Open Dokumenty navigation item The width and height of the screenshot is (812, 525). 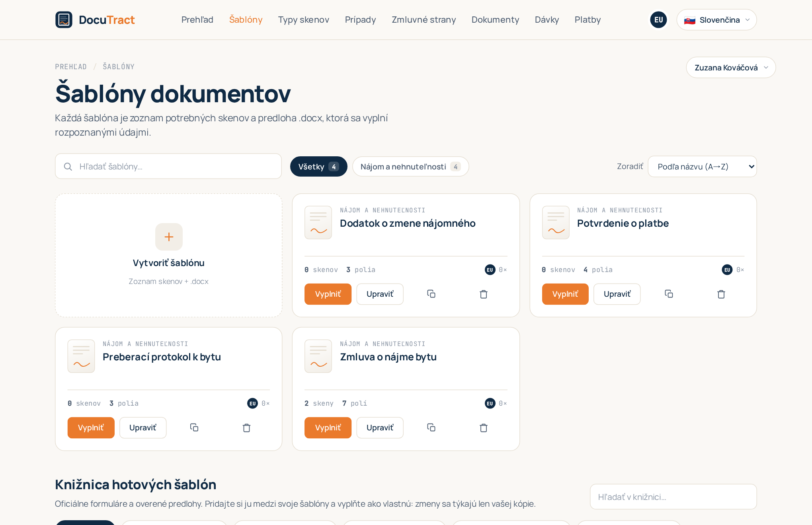[x=496, y=19]
